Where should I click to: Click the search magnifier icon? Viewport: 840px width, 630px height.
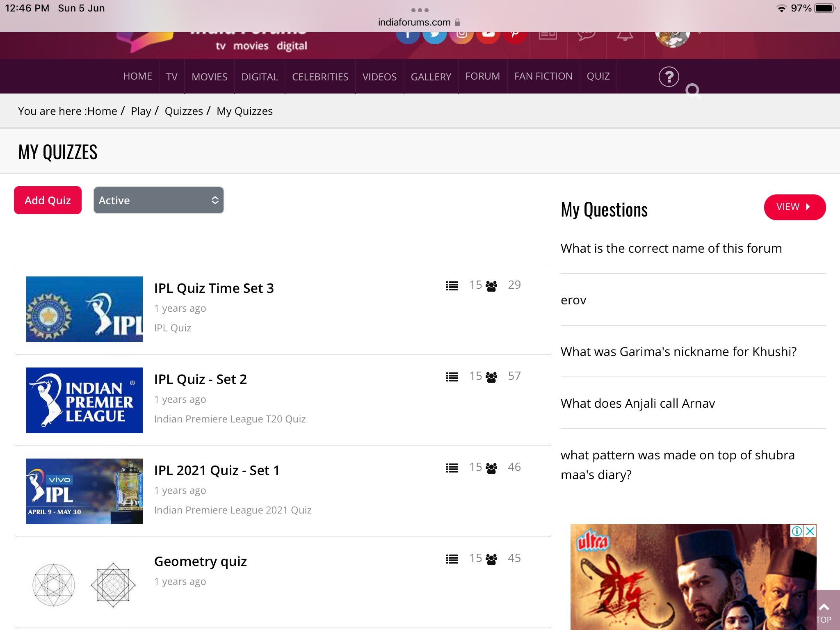click(693, 91)
